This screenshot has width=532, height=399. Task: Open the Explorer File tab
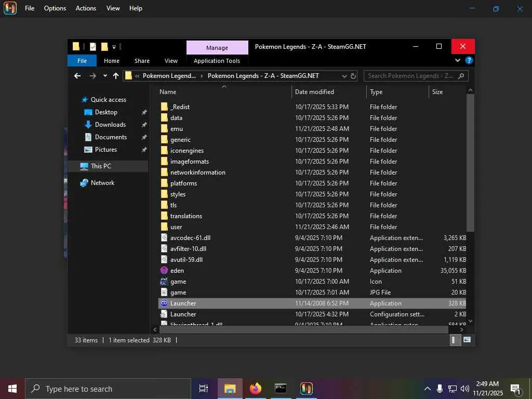point(82,61)
